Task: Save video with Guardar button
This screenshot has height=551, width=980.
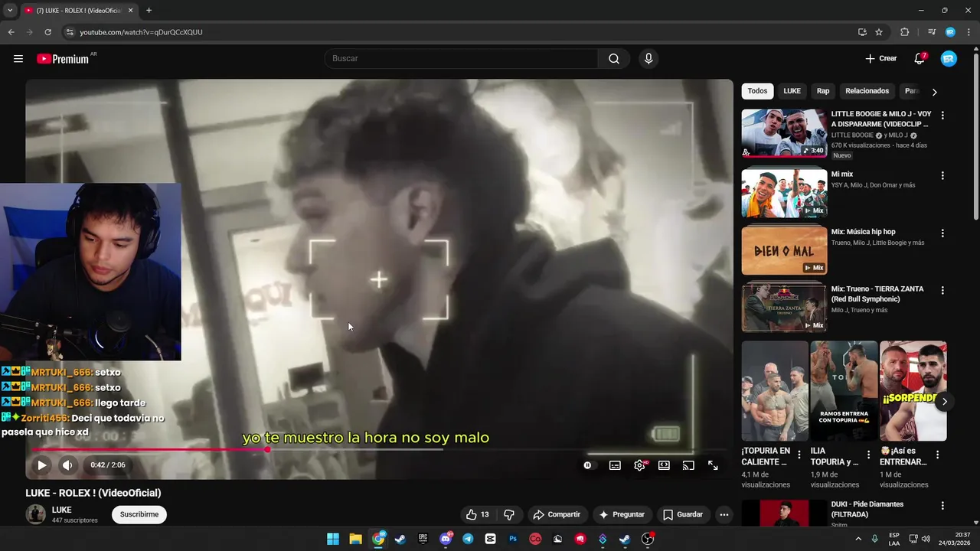Action: [x=682, y=514]
